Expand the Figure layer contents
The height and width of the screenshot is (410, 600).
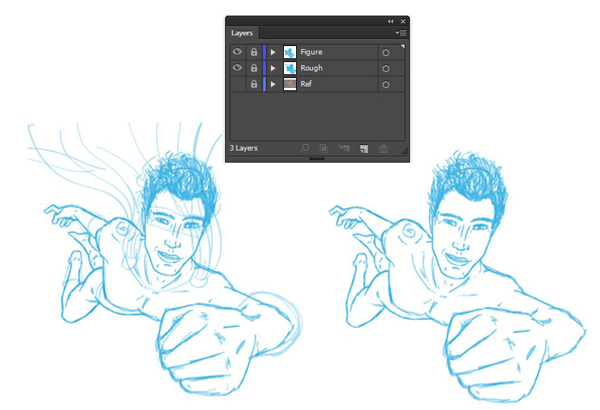click(x=273, y=52)
